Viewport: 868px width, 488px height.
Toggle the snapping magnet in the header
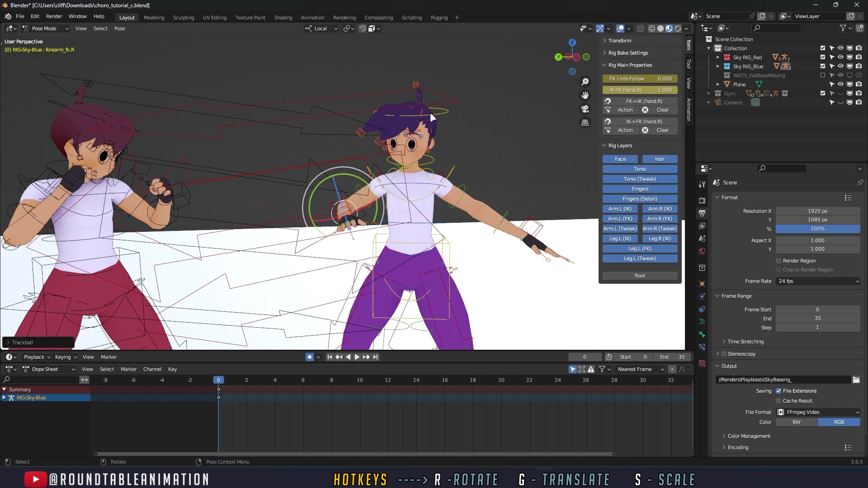[362, 28]
